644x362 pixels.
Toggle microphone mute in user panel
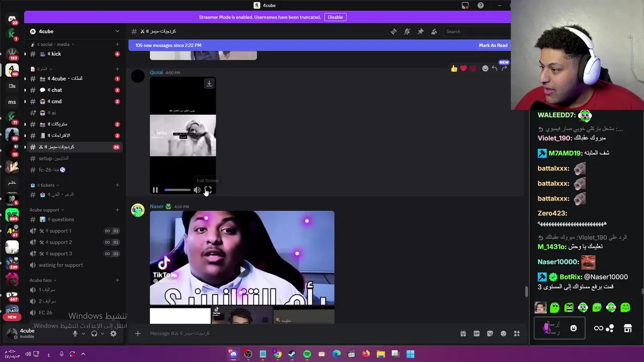75,333
